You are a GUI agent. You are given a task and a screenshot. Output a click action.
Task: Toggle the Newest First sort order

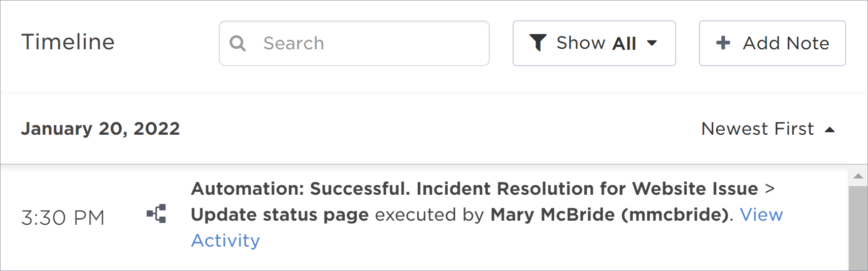(768, 129)
